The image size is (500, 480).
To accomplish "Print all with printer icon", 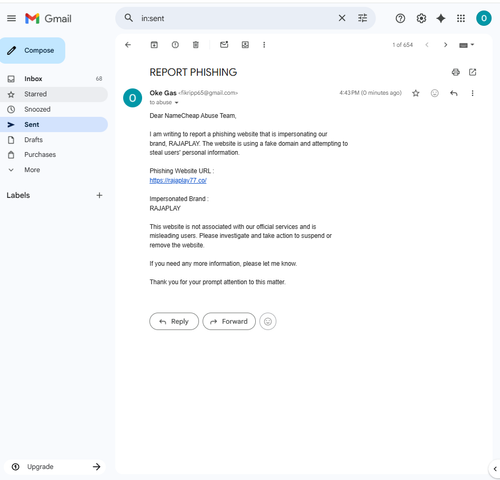I will (455, 72).
